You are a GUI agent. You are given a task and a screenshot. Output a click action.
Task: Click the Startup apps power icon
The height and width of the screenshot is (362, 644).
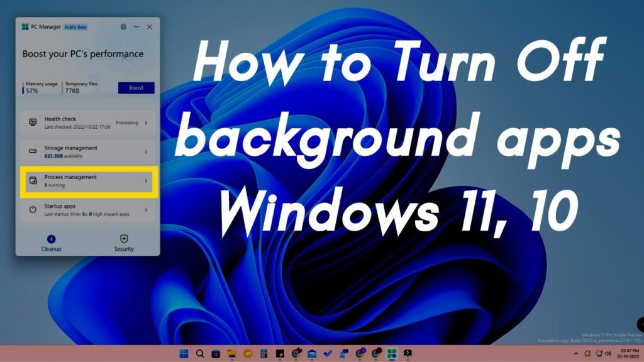[x=33, y=210]
